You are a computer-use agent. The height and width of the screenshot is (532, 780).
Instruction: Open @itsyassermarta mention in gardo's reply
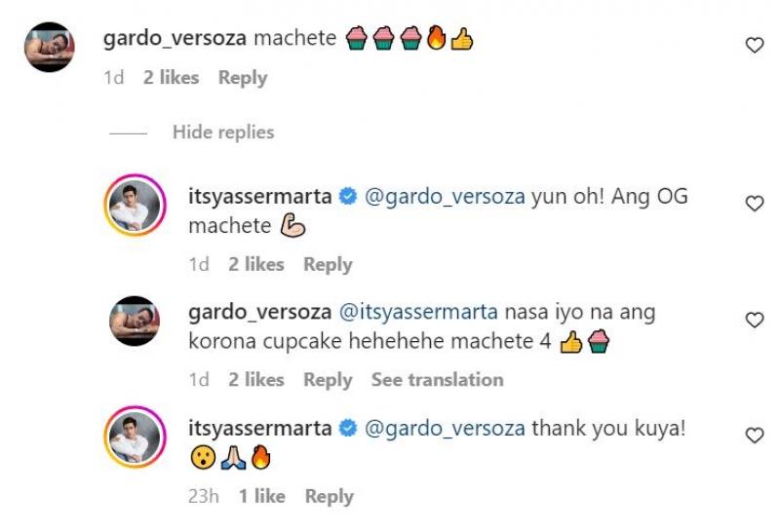click(x=418, y=312)
